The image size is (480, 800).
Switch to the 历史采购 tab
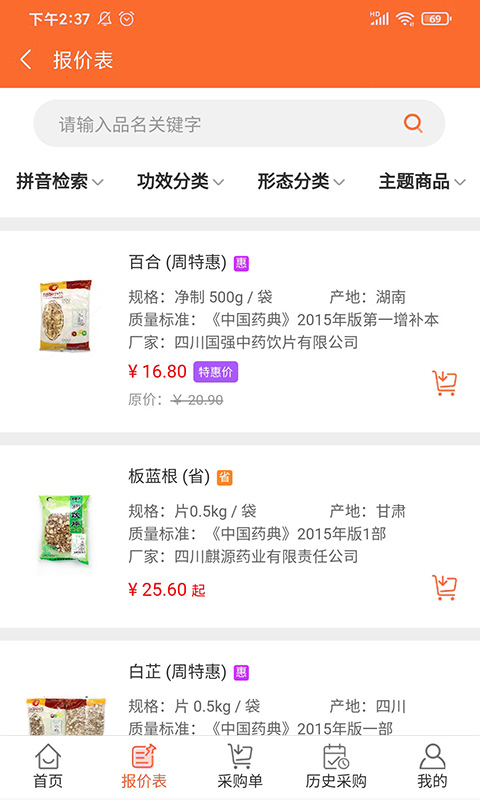(x=336, y=766)
